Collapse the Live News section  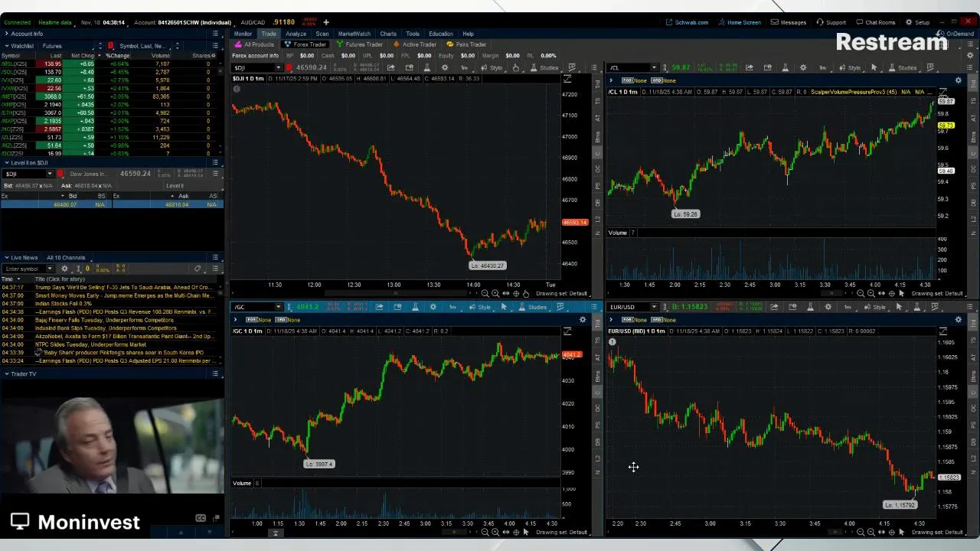click(6, 258)
